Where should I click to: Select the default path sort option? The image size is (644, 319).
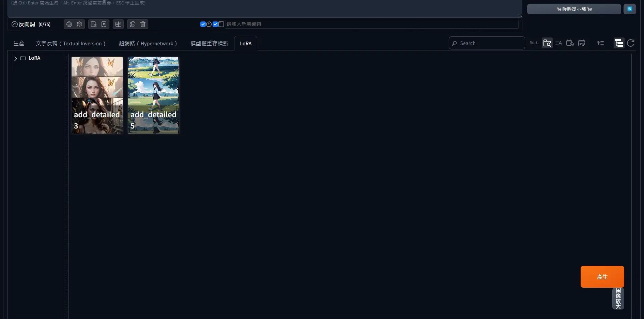point(547,43)
